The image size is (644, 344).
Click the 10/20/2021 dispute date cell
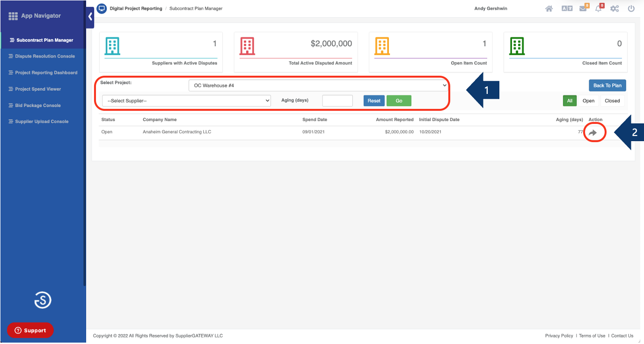[x=431, y=132]
